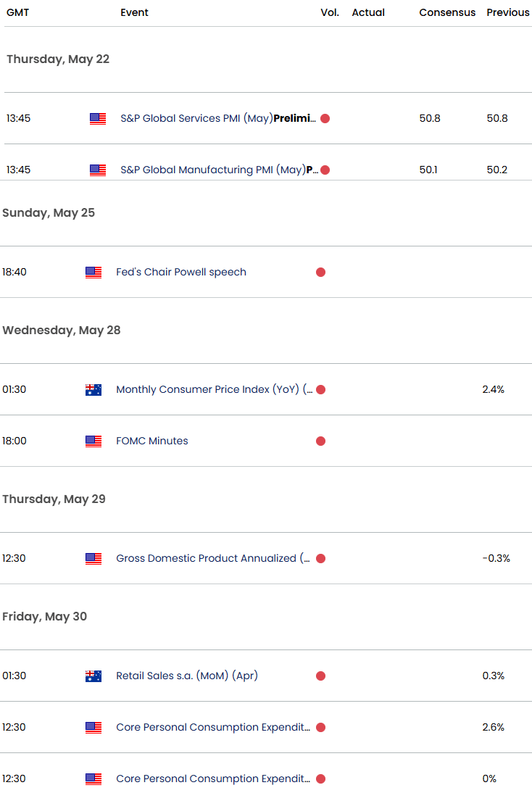The image size is (532, 793).
Task: Open S&P Global Manufacturing PMI event
Action: click(x=220, y=170)
